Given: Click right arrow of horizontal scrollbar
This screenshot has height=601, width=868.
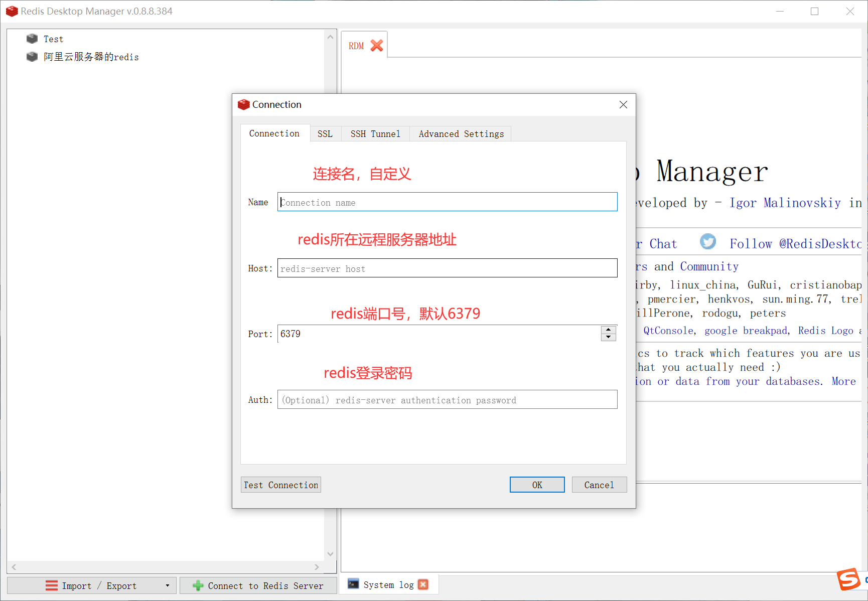Looking at the screenshot, I should tap(317, 567).
